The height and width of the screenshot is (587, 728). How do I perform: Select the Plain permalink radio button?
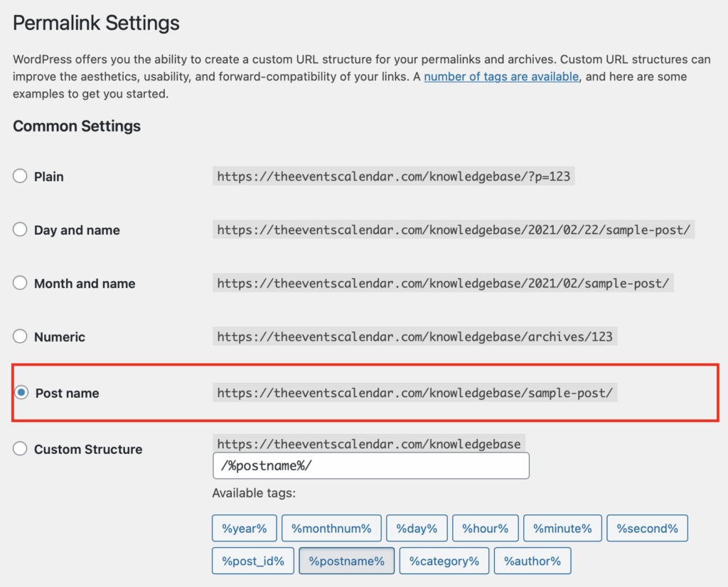pyautogui.click(x=20, y=176)
